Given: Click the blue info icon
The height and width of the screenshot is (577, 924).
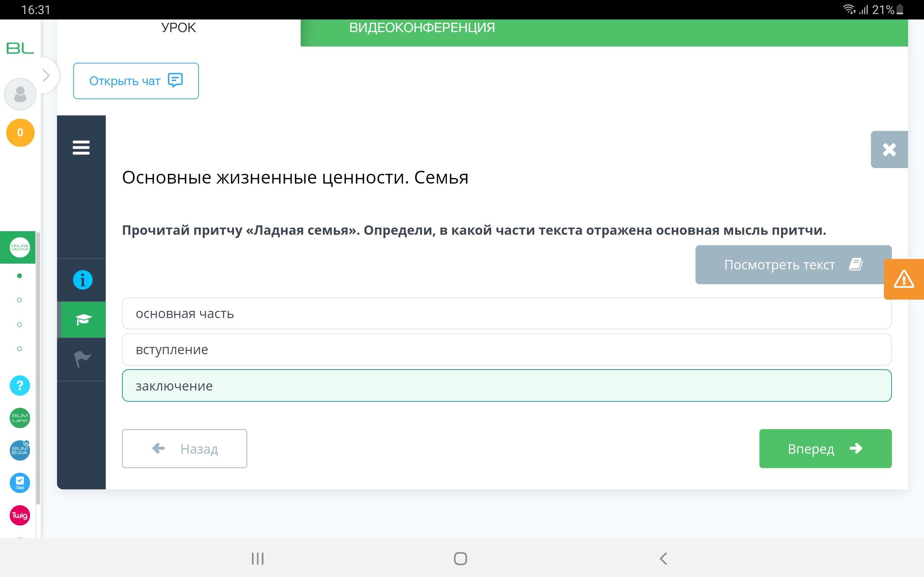Looking at the screenshot, I should (x=82, y=280).
